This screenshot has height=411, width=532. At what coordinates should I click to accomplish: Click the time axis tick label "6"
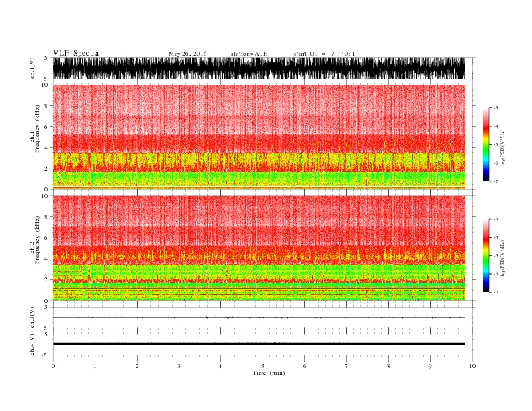[x=304, y=366]
